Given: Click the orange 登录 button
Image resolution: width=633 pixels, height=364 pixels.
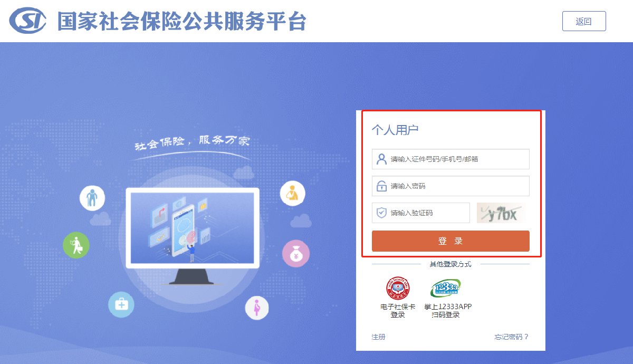Looking at the screenshot, I should (x=450, y=241).
